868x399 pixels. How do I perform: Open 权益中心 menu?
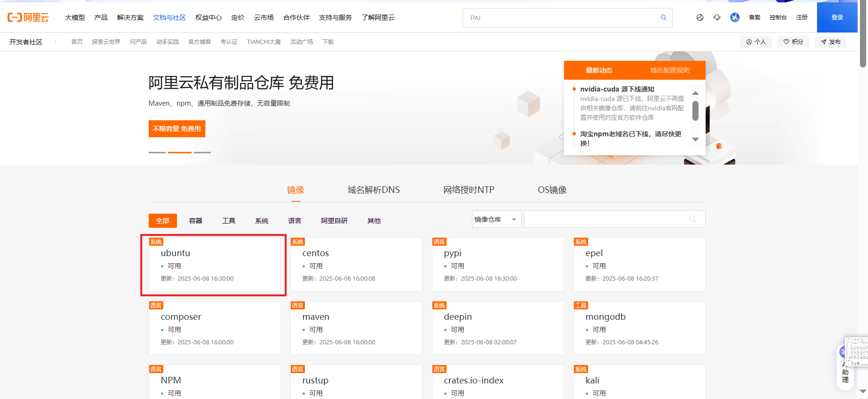[209, 17]
